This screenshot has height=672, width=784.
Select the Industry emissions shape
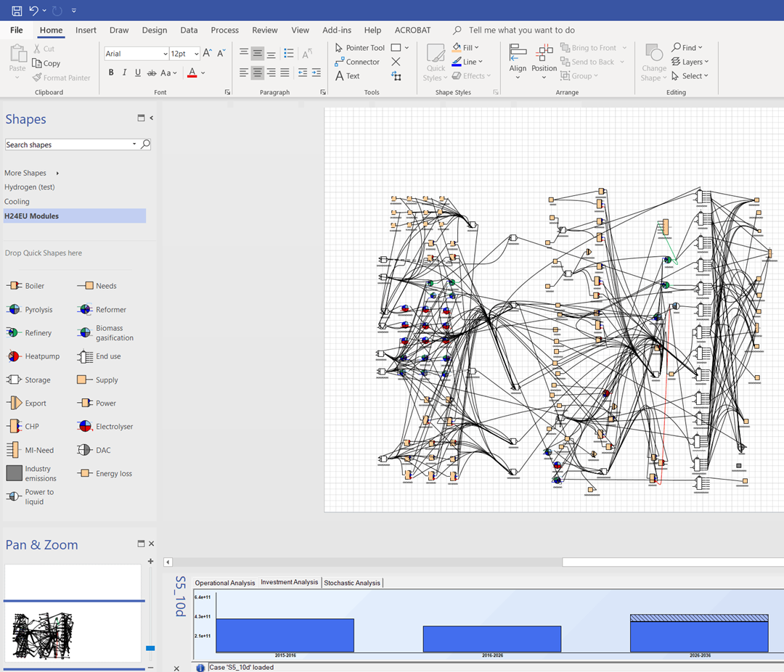(14, 473)
